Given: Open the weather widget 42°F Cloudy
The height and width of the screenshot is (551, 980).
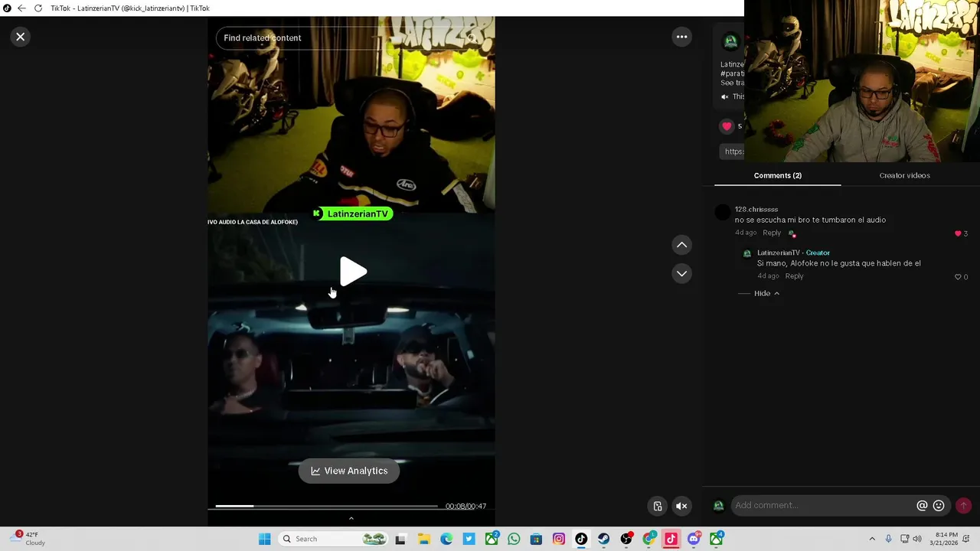Looking at the screenshot, I should point(28,539).
